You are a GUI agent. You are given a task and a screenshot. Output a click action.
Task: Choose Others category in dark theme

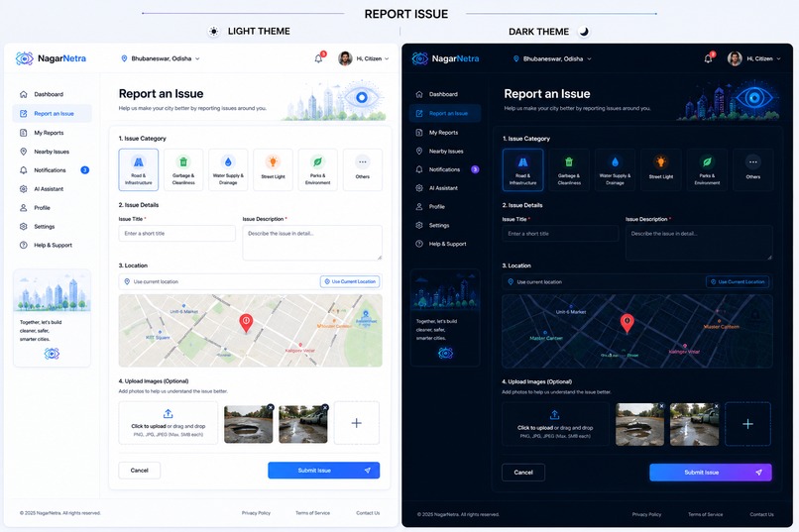click(x=753, y=169)
